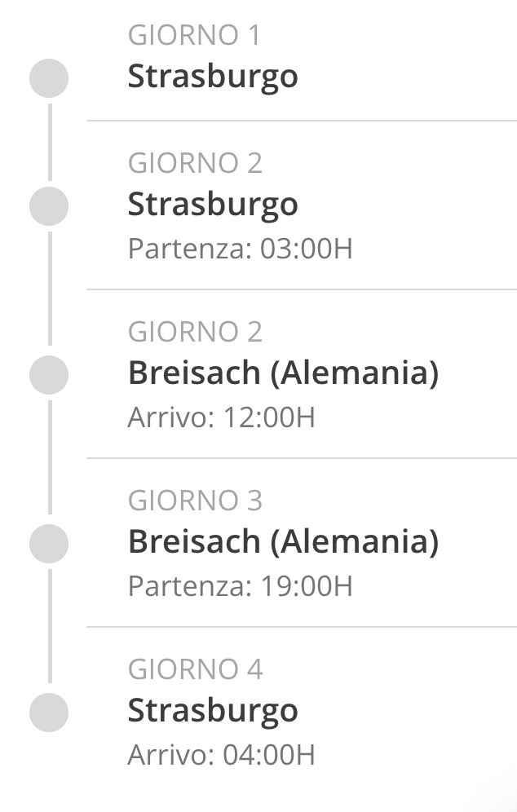Click the Arrivo: 12:00H arrival time
The image size is (517, 812).
tap(222, 417)
